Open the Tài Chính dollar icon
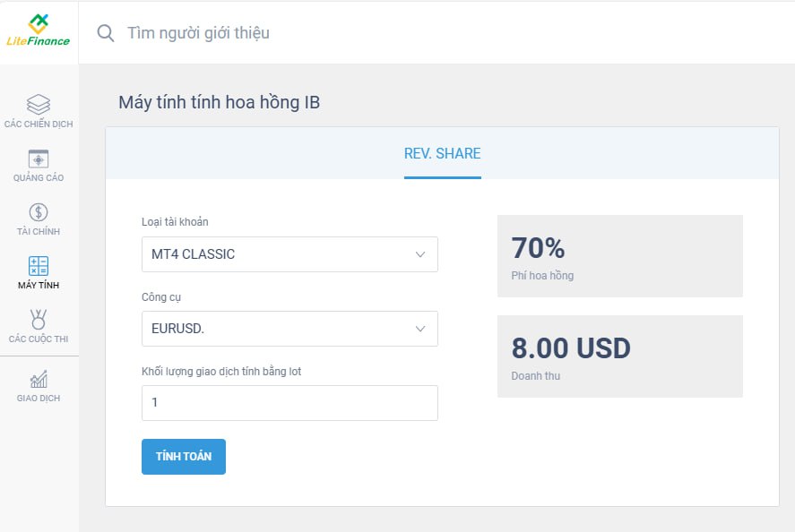 39,212
